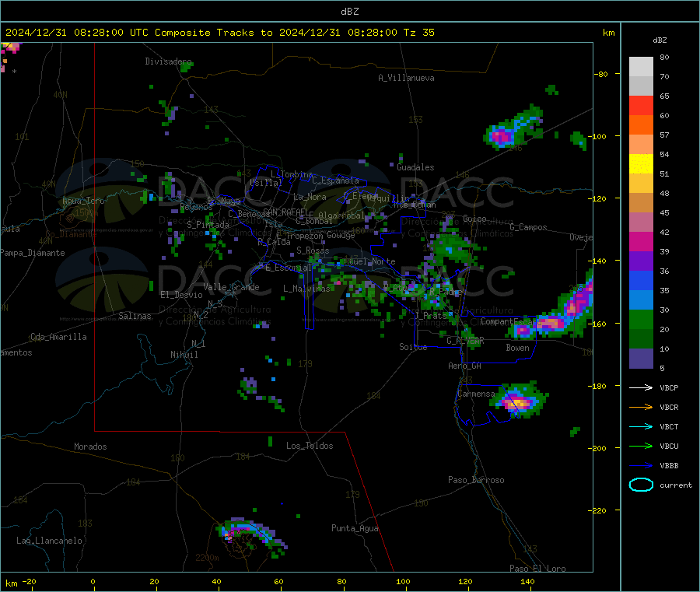Click the white VBCP arrow in legend
The height and width of the screenshot is (592, 700).
[641, 387]
